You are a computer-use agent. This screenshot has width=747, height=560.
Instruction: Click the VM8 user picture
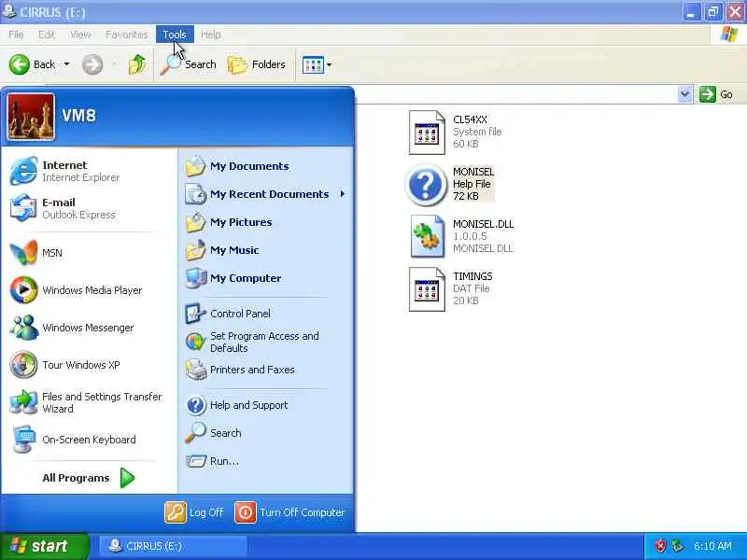pyautogui.click(x=31, y=117)
